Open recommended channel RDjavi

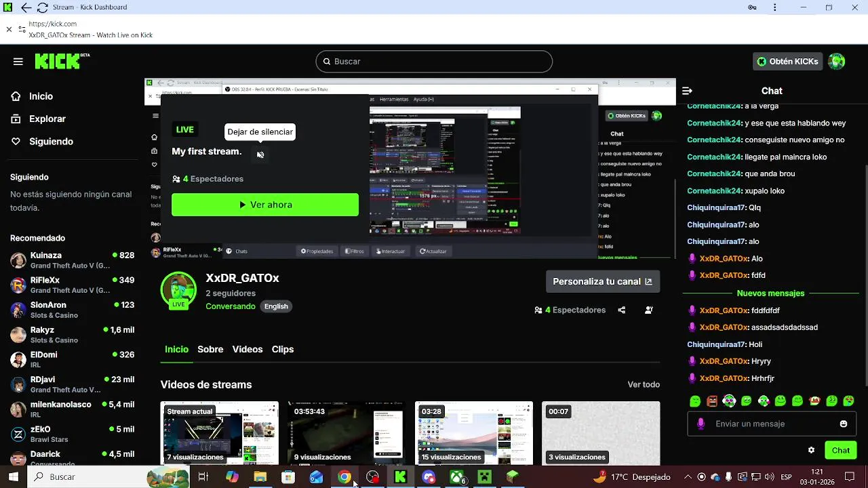(x=73, y=384)
